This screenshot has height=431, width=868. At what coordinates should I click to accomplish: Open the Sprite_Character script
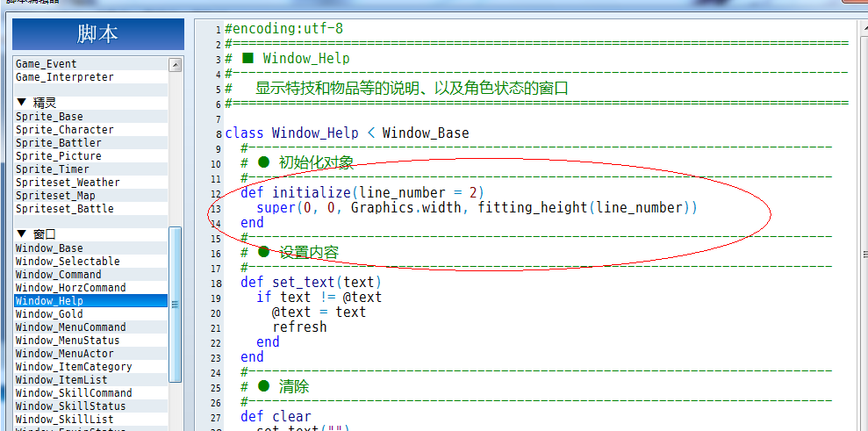(90, 130)
